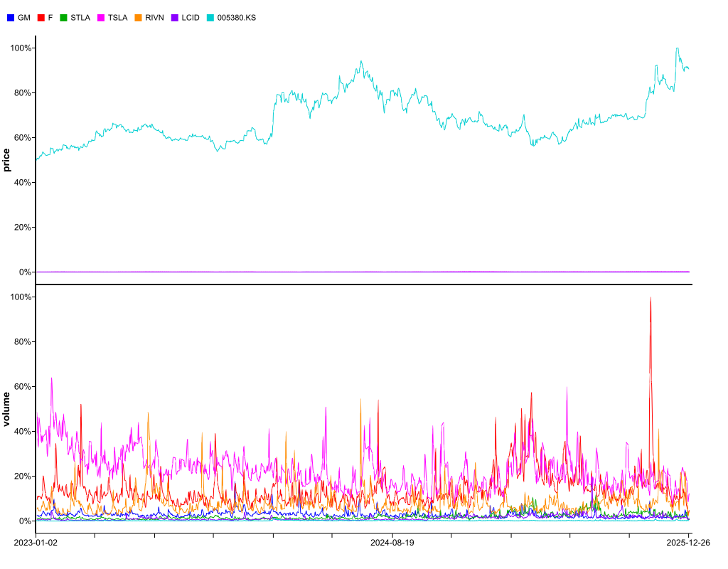Click the purple LCID legend swatch
The width and height of the screenshot is (728, 569).
pos(176,17)
